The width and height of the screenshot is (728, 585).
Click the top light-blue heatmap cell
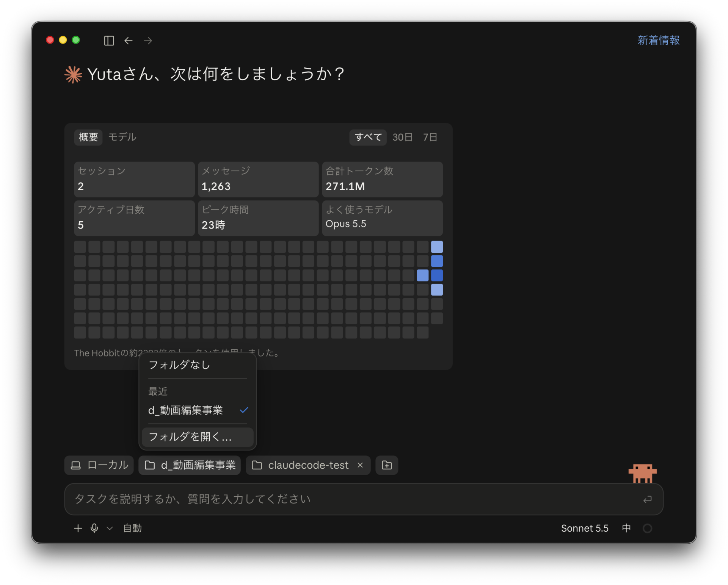(437, 247)
